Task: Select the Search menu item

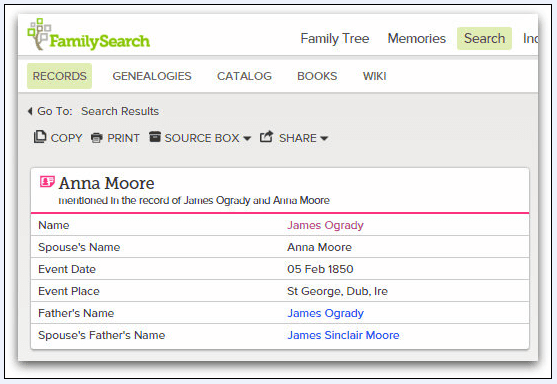Action: 484,38
